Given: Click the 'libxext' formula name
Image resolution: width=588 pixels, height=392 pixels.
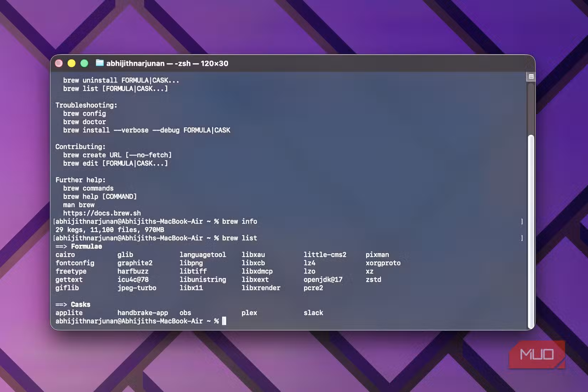Looking at the screenshot, I should pos(255,280).
